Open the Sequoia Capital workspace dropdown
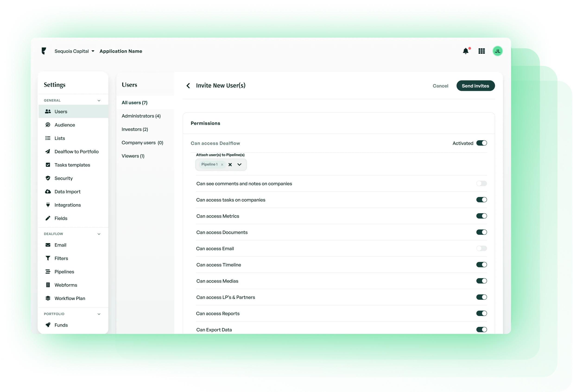The image size is (573, 392). pos(74,51)
